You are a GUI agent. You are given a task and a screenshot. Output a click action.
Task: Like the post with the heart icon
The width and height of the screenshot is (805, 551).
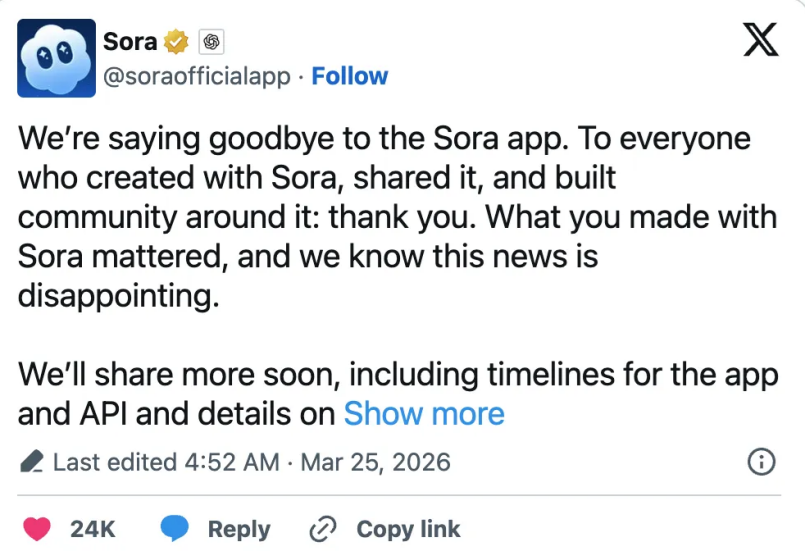click(x=36, y=529)
